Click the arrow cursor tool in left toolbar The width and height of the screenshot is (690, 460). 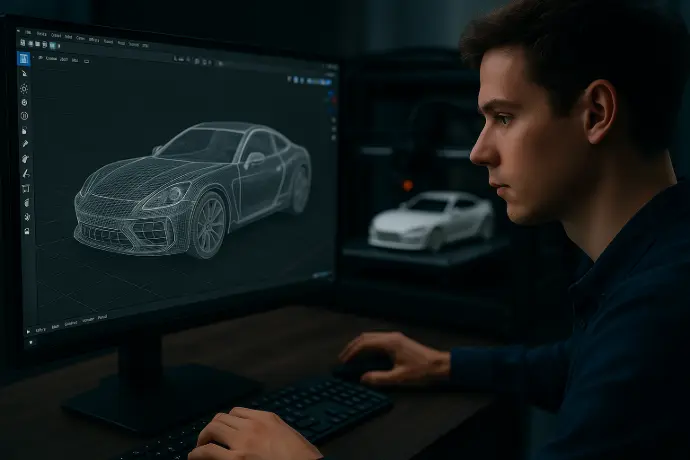point(24,73)
